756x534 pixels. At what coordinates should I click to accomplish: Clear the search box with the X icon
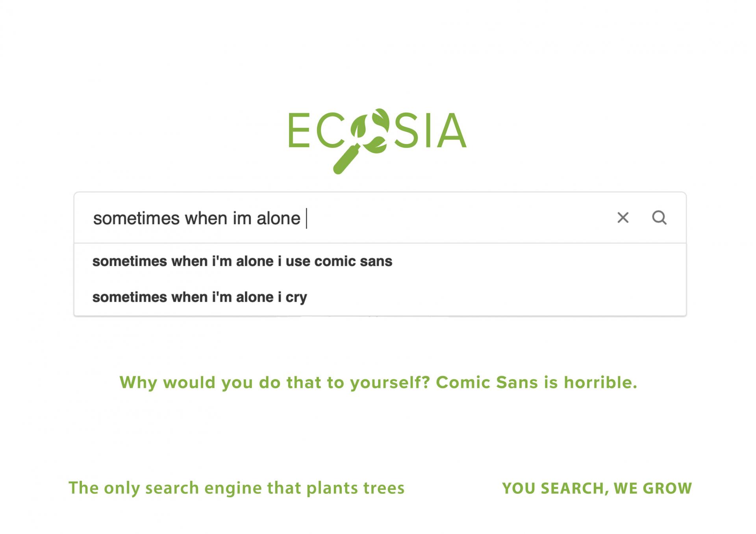(x=623, y=218)
